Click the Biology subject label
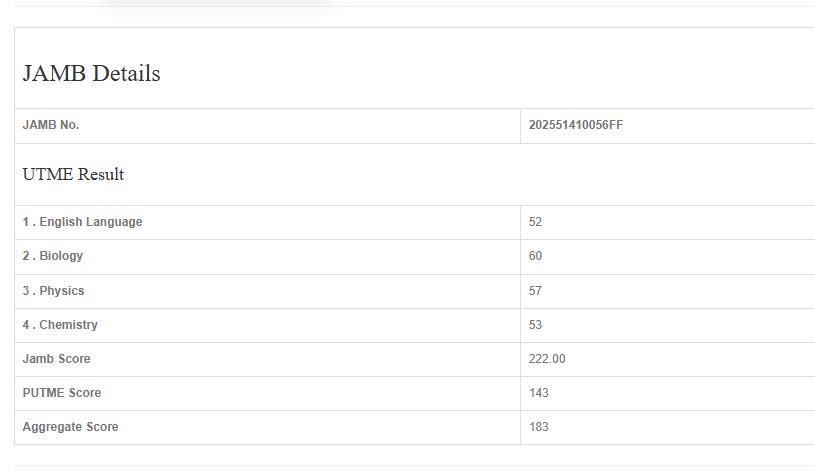 [61, 256]
